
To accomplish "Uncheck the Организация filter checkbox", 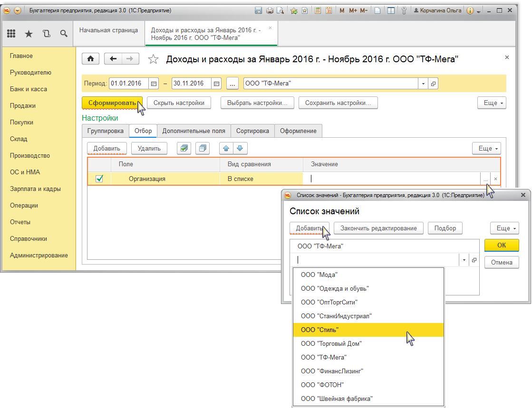I will click(99, 179).
